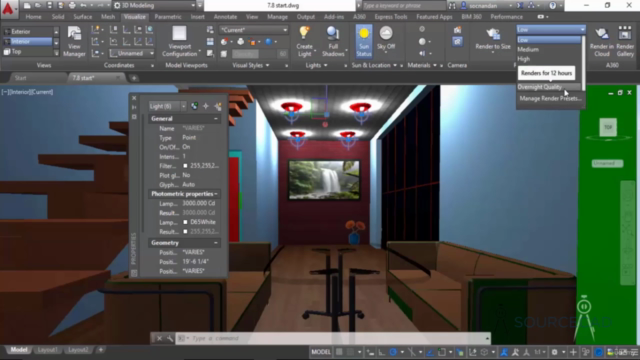Open the Light (6) selection dropdown
640x360 pixels.
tap(167, 107)
